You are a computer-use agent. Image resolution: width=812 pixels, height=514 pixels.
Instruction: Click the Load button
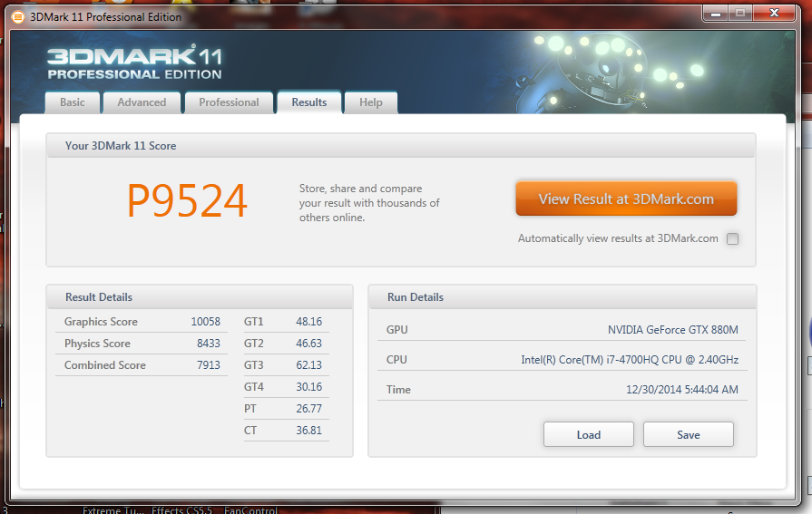(x=588, y=434)
